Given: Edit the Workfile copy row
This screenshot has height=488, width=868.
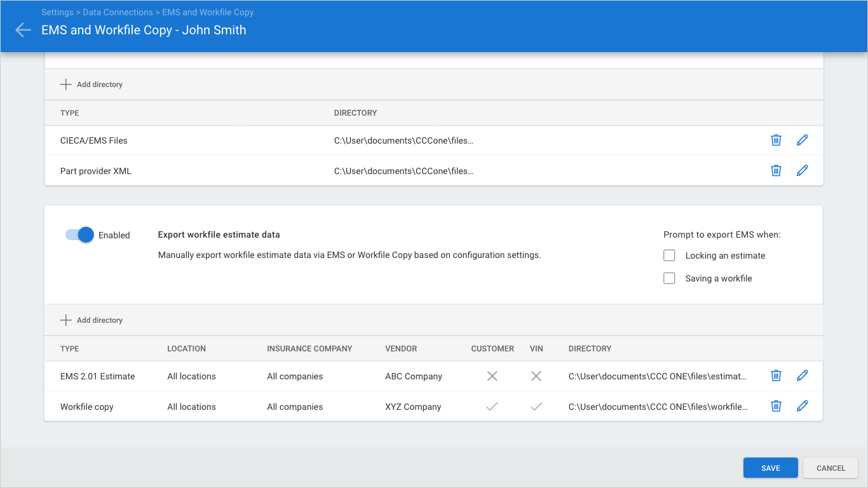Looking at the screenshot, I should pyautogui.click(x=803, y=406).
